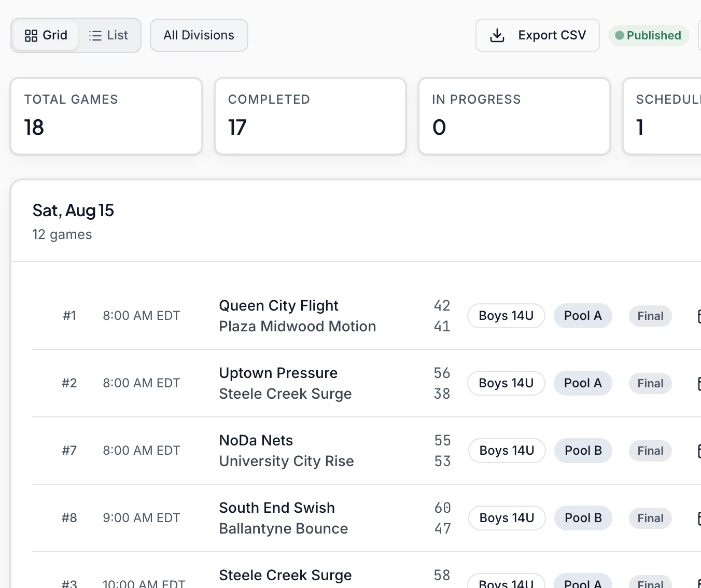This screenshot has height=588, width=701.
Task: Click NoDa Nets score 55
Action: [443, 440]
